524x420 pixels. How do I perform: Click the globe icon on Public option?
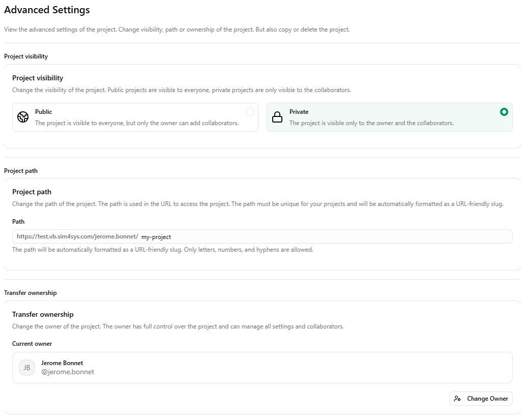point(23,116)
